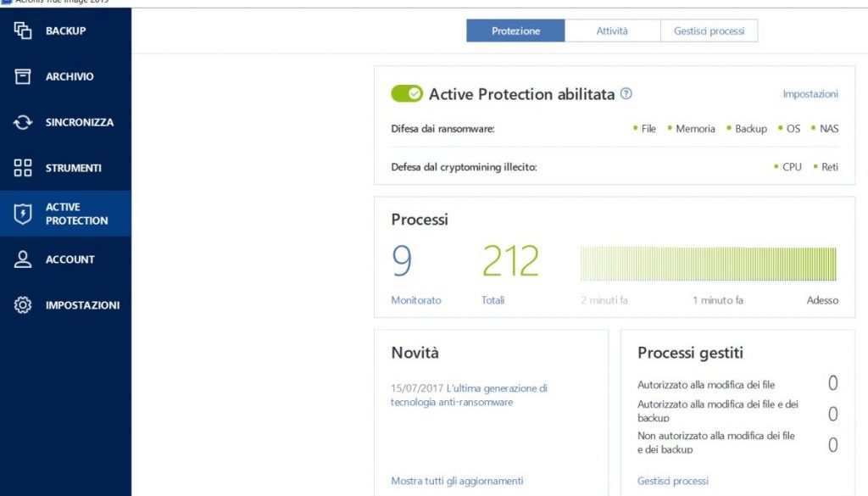Click Gestisci processi link at bottom
Image resolution: width=868 pixels, height=496 pixels.
[x=672, y=481]
